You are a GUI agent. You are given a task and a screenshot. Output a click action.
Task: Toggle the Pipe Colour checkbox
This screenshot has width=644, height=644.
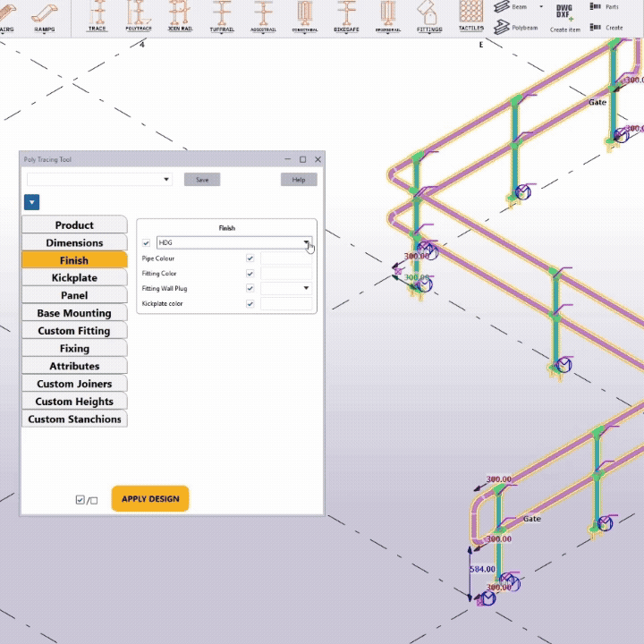click(x=250, y=258)
